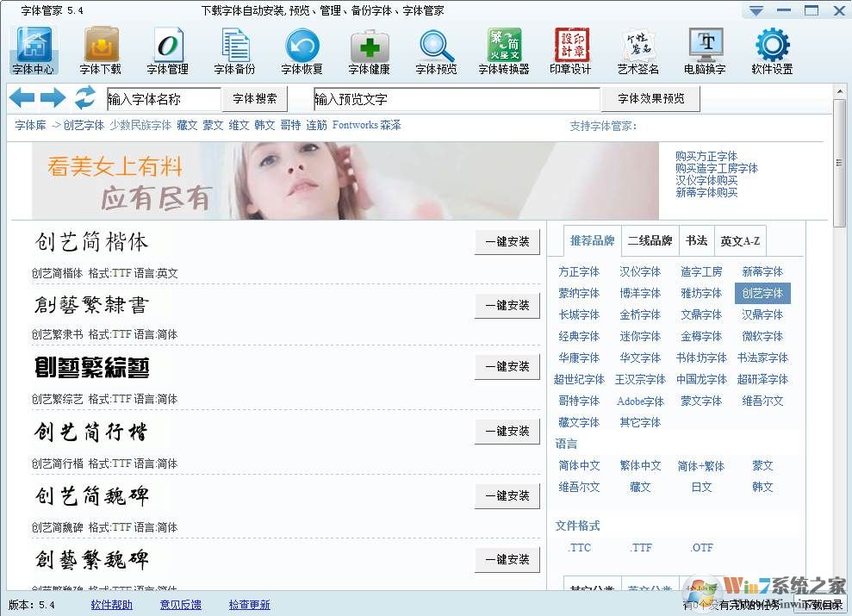The height and width of the screenshot is (616, 852).
Task: Open the 字体恢复 font restore tool
Action: [x=302, y=51]
